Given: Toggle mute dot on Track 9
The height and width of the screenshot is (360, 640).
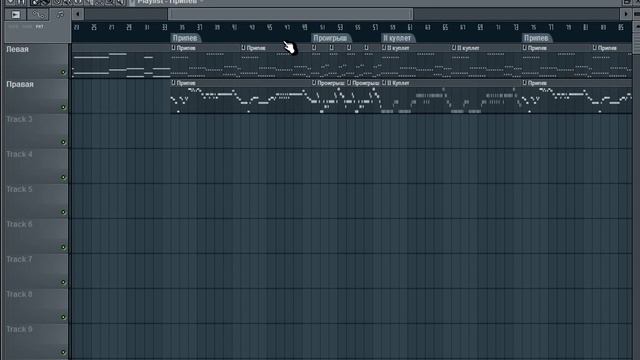Looking at the screenshot, I should (x=63, y=352).
